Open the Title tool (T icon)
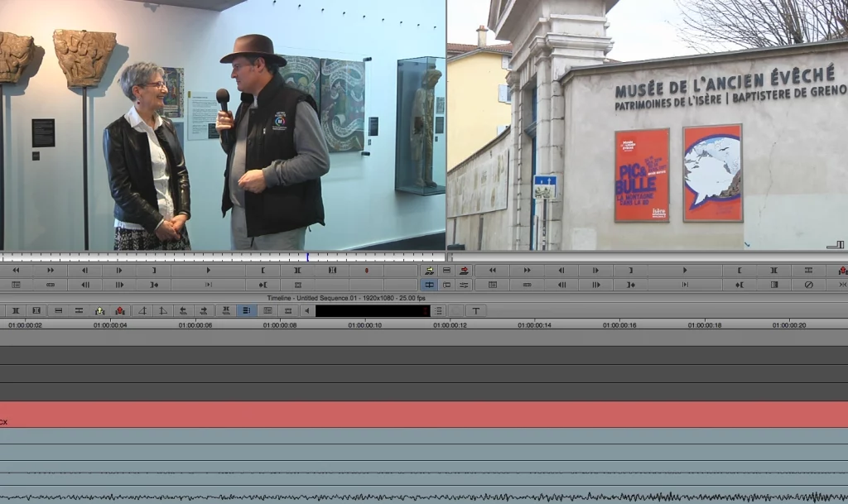Screen dimensions: 848x504 475,311
